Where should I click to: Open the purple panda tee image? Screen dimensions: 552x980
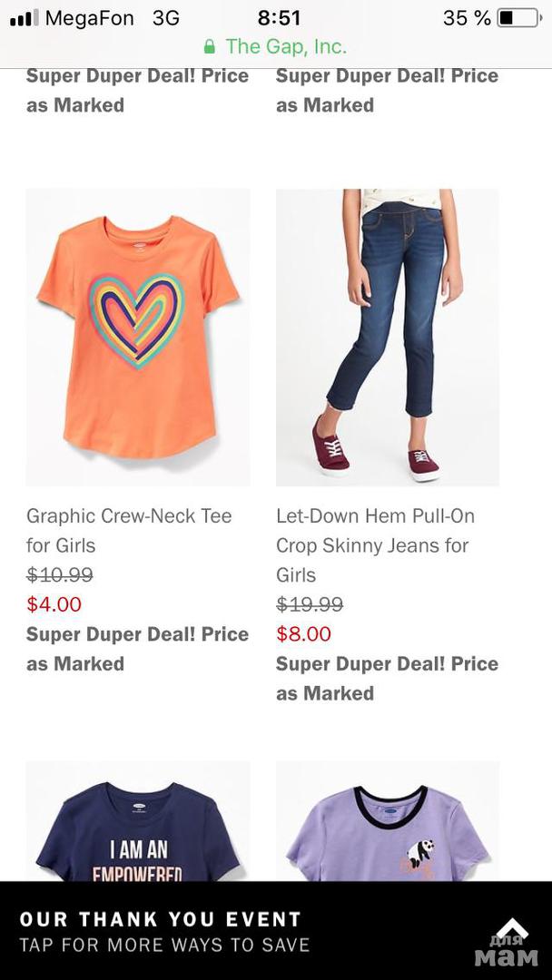(x=388, y=821)
